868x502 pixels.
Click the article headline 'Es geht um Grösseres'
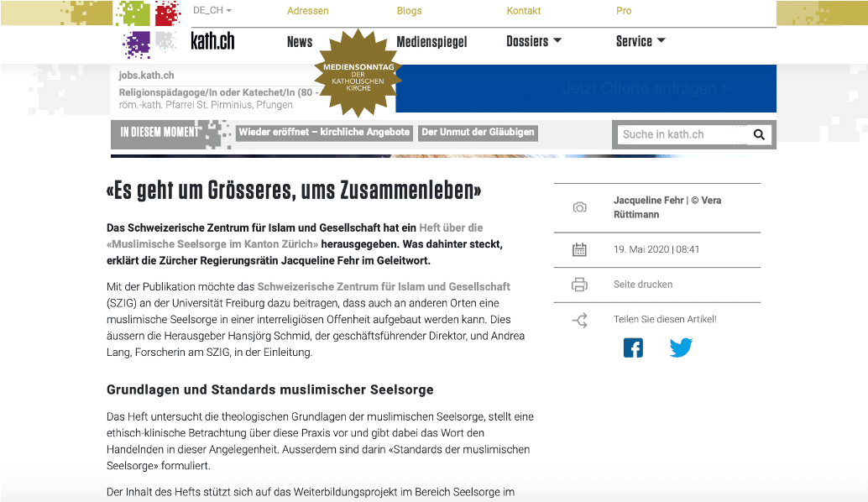pos(294,190)
